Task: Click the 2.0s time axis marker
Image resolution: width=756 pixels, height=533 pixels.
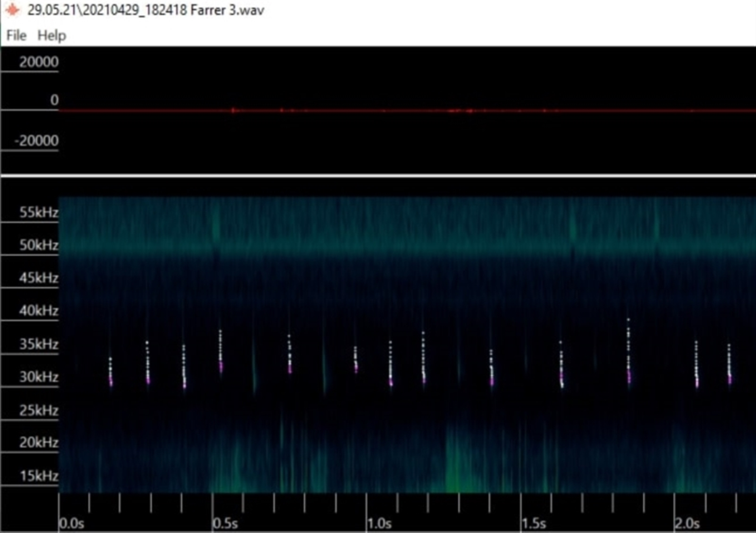Action: coord(687,524)
